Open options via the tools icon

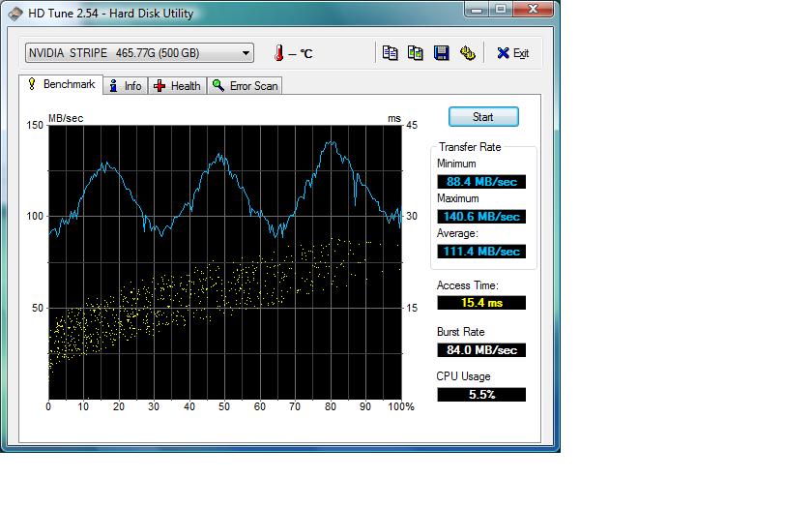click(467, 53)
